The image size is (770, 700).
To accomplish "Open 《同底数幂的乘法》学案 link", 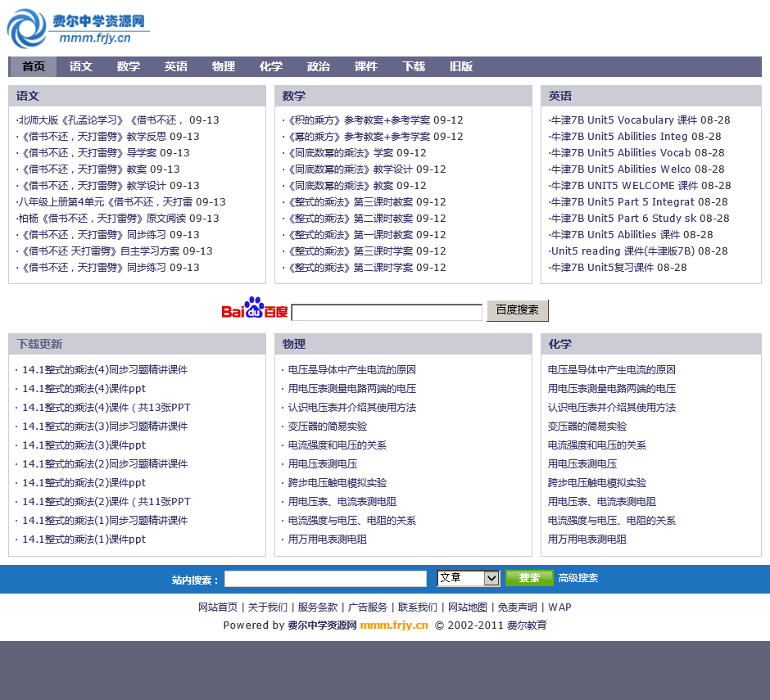I will click(339, 153).
